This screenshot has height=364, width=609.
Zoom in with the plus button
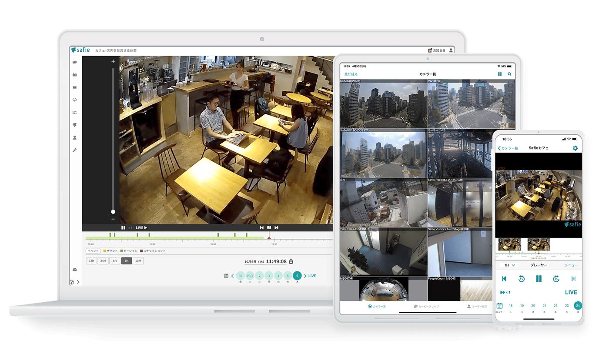113,61
